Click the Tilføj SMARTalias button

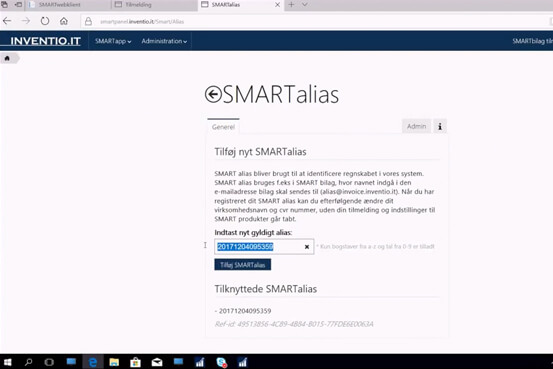243,265
